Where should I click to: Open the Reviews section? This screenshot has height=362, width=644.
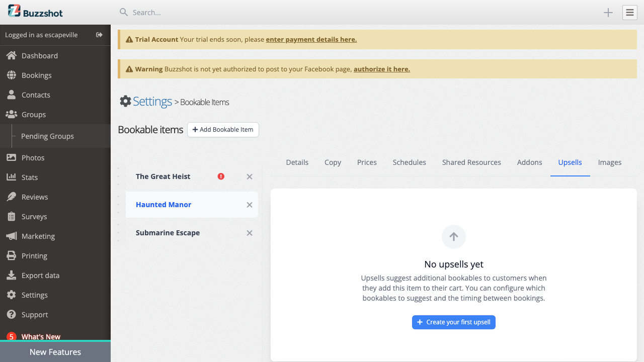35,197
